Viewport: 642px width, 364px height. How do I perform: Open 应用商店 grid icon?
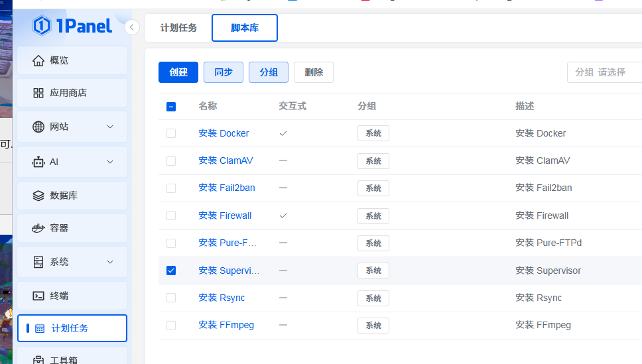(x=38, y=93)
